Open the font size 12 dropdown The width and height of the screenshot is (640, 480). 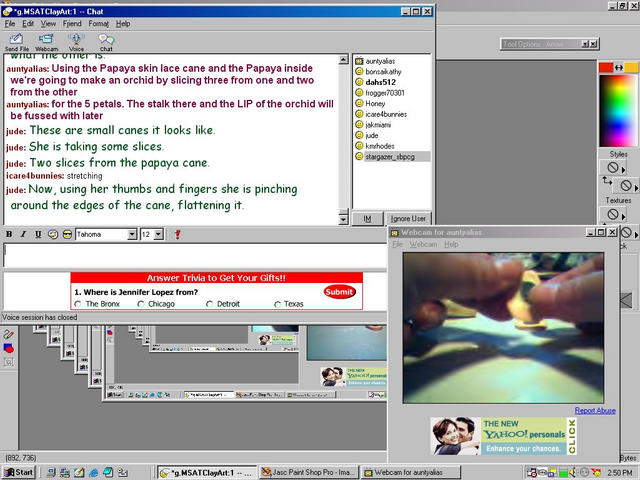tap(159, 234)
